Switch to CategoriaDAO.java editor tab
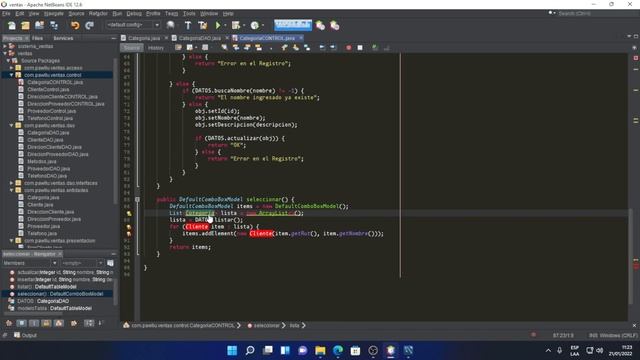This screenshot has width=640, height=360. [199, 38]
